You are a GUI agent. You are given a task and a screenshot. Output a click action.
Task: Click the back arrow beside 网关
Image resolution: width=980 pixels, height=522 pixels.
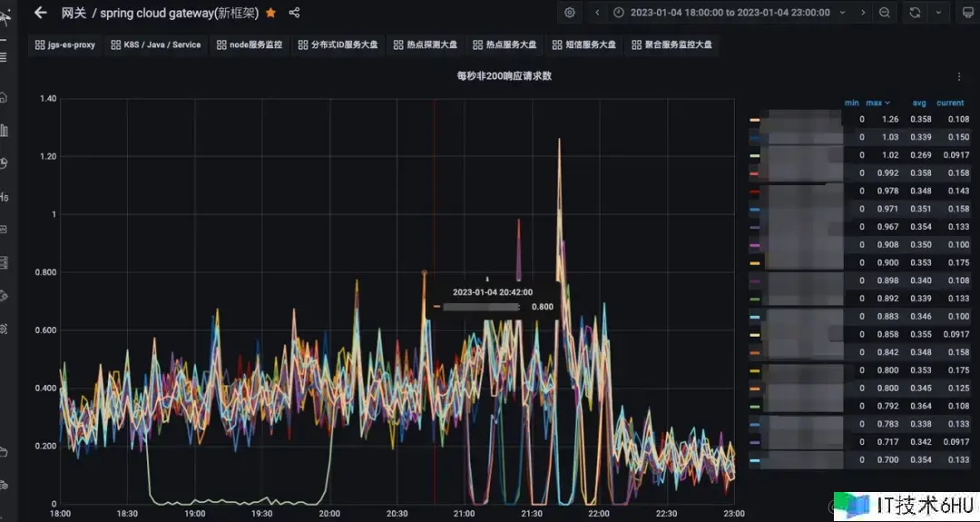40,13
